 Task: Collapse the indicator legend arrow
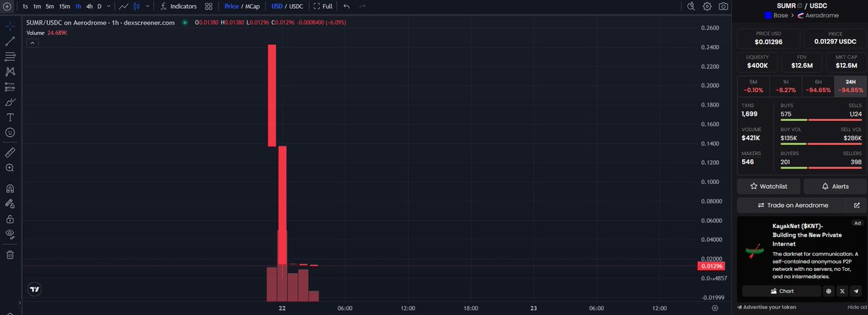(x=32, y=43)
